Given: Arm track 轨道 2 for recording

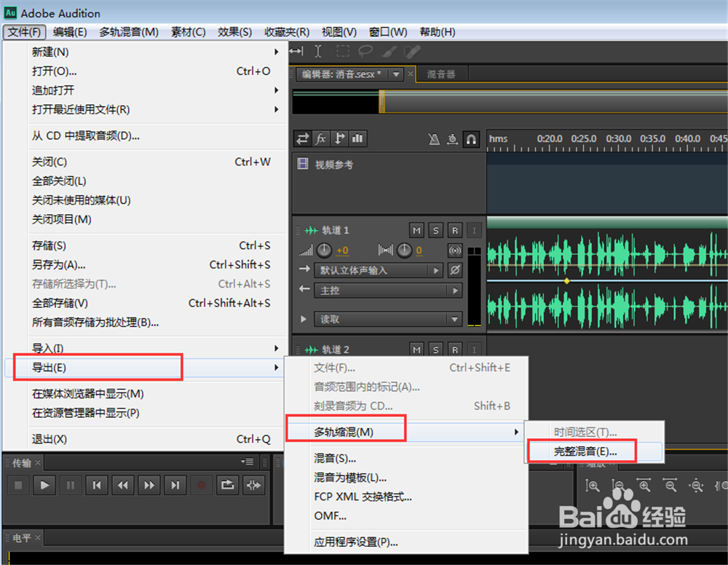Looking at the screenshot, I should (454, 349).
